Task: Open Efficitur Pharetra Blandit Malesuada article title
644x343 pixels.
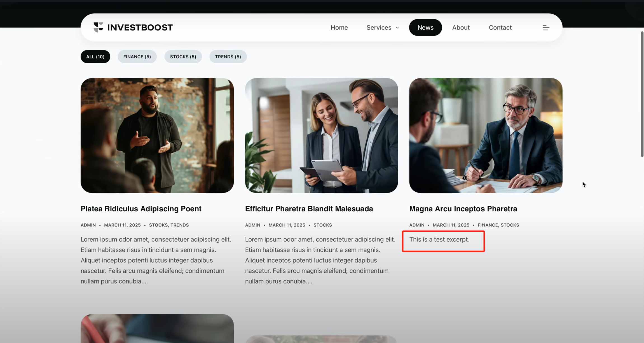Action: [x=309, y=209]
